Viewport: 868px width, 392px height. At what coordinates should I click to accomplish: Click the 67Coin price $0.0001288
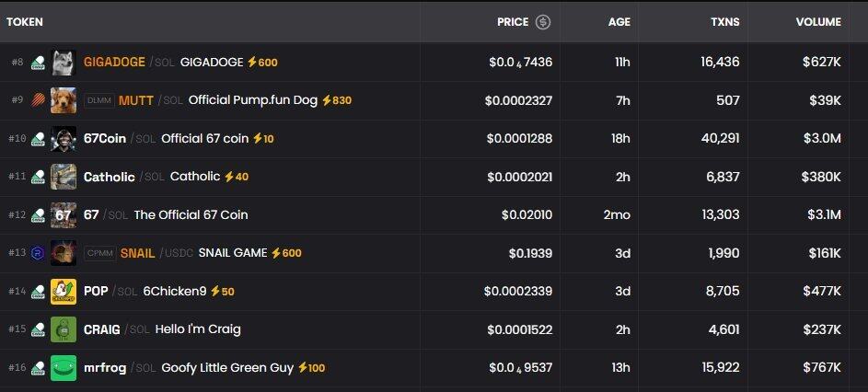click(519, 139)
